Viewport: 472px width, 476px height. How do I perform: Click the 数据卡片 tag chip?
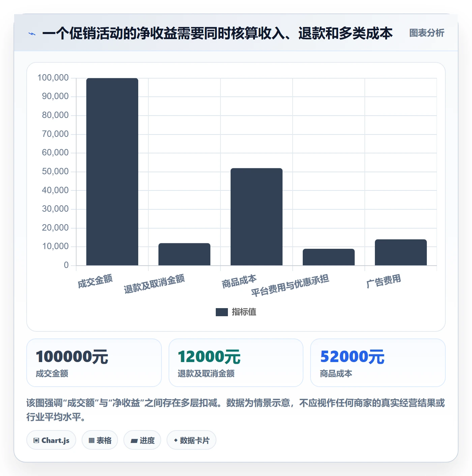click(191, 440)
